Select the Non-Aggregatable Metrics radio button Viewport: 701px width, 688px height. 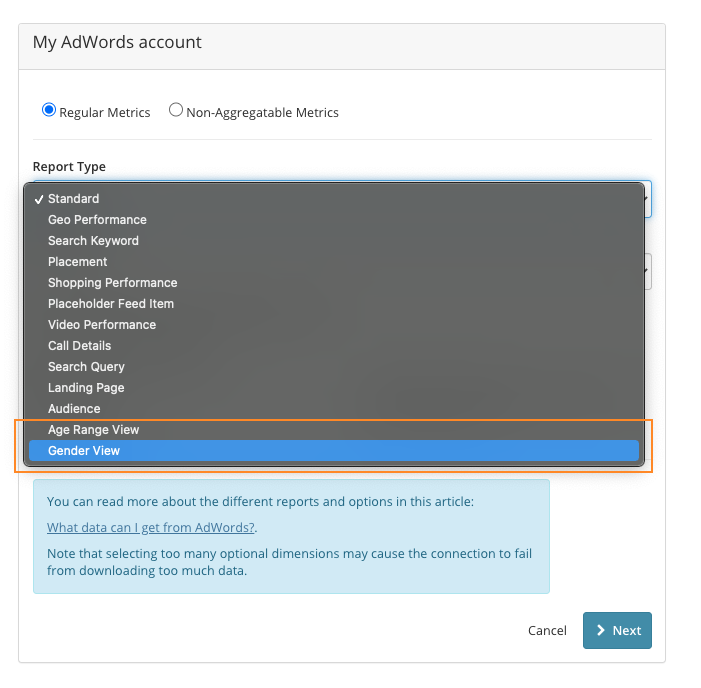click(176, 110)
